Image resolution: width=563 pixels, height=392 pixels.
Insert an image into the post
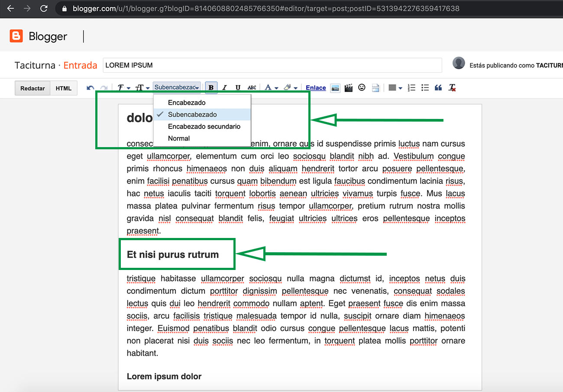[335, 87]
